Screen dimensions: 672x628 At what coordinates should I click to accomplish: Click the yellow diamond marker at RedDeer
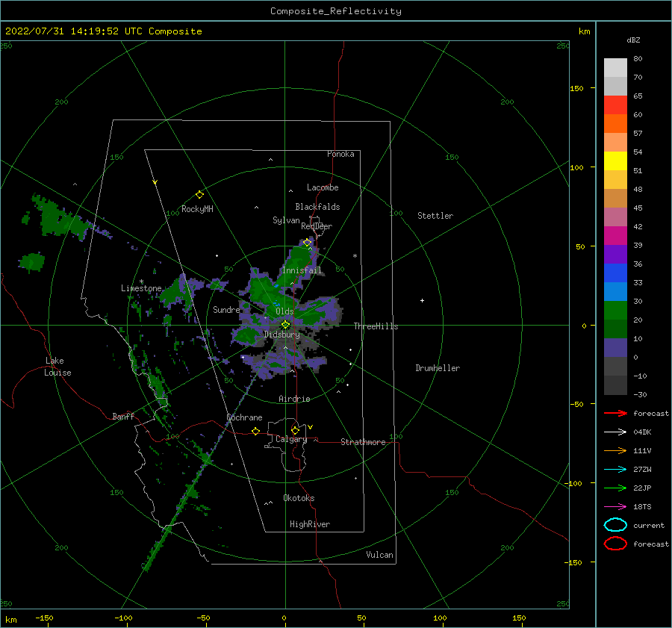point(307,243)
